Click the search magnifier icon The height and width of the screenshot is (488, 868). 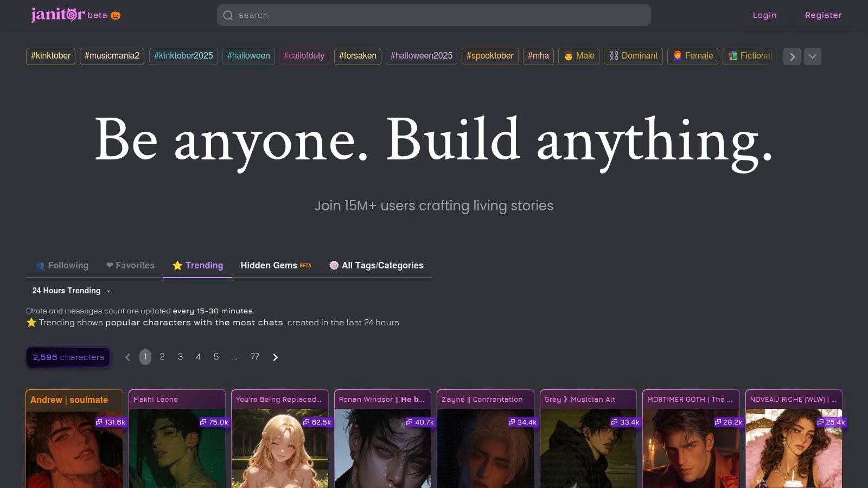pyautogui.click(x=228, y=15)
